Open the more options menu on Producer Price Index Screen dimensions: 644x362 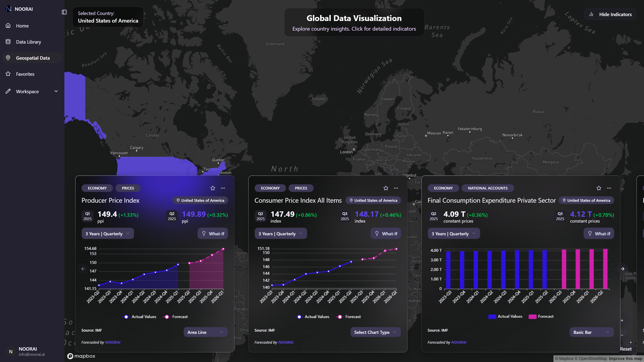click(223, 188)
